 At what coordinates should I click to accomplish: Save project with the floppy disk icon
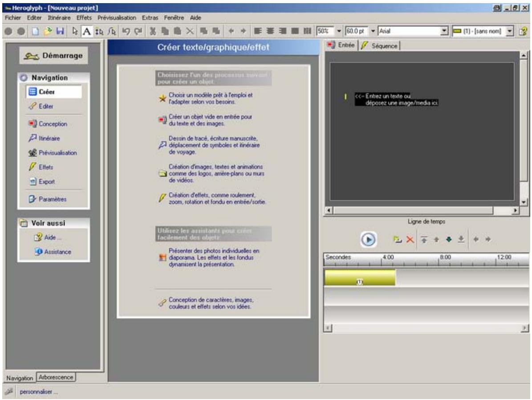pos(60,31)
